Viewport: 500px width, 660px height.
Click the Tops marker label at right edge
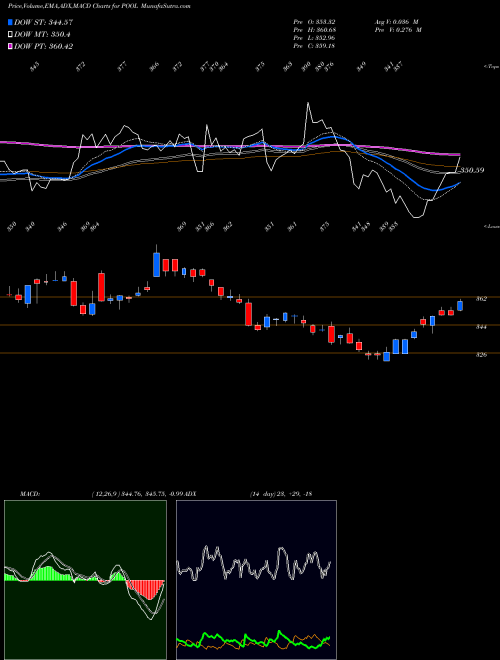[491, 67]
